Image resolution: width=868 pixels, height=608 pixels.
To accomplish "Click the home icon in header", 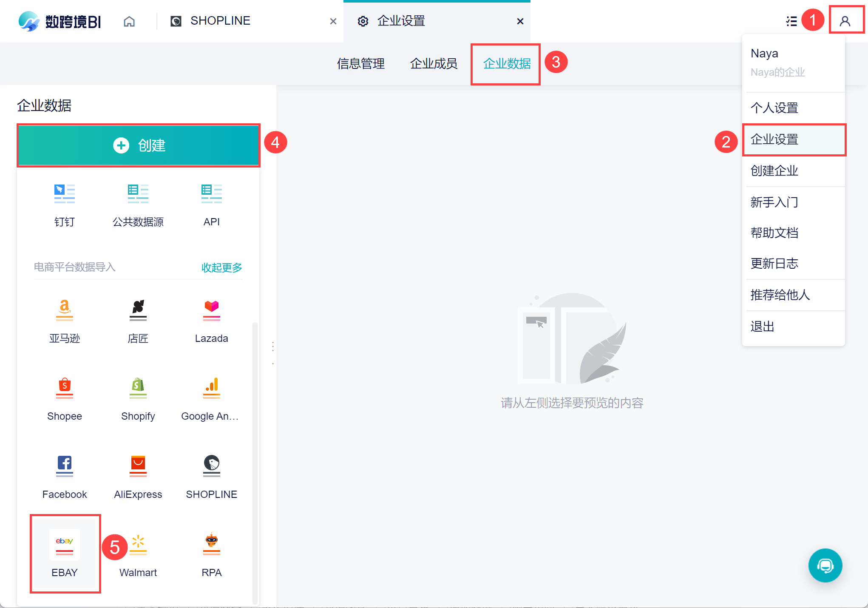I will (x=129, y=21).
